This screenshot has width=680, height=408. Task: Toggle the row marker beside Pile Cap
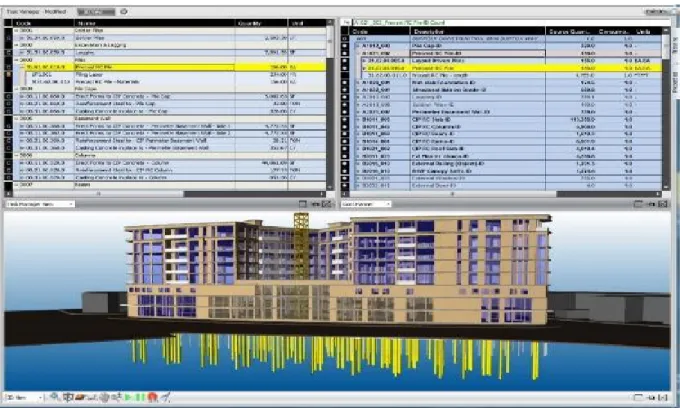pos(345,46)
